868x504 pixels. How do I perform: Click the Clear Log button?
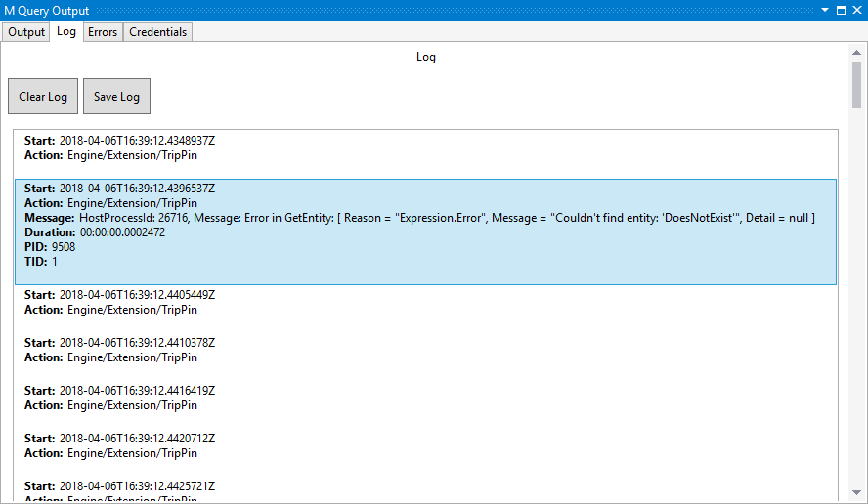pyautogui.click(x=43, y=97)
